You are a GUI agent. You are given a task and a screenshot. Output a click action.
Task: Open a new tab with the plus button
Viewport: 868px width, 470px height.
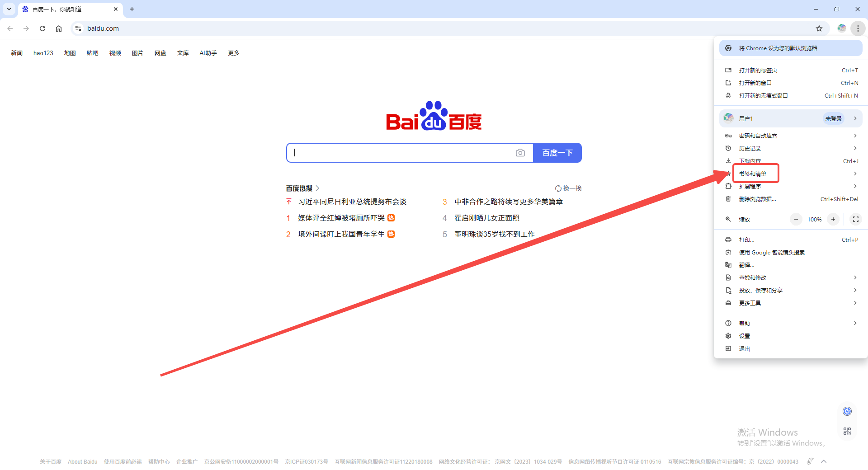point(132,9)
